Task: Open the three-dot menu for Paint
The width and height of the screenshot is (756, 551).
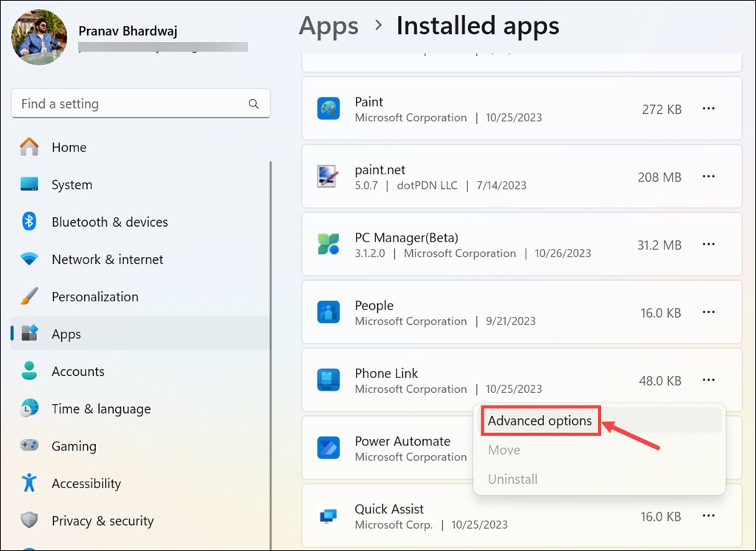Action: (x=708, y=109)
